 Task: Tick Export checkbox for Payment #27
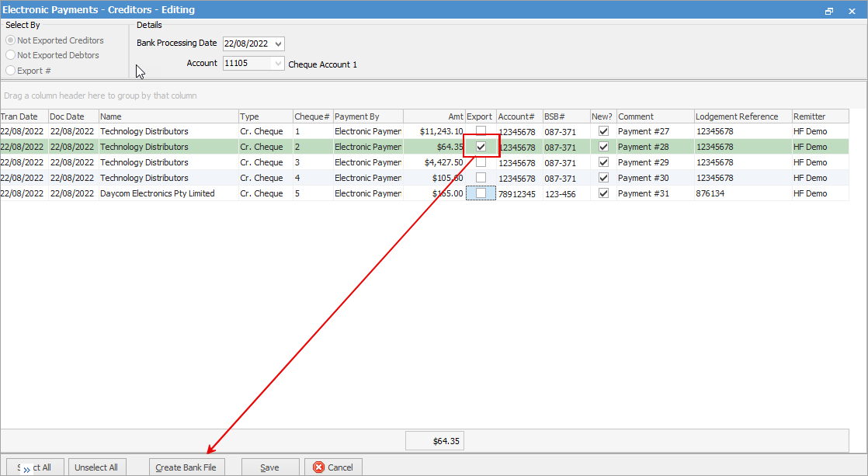pos(481,131)
